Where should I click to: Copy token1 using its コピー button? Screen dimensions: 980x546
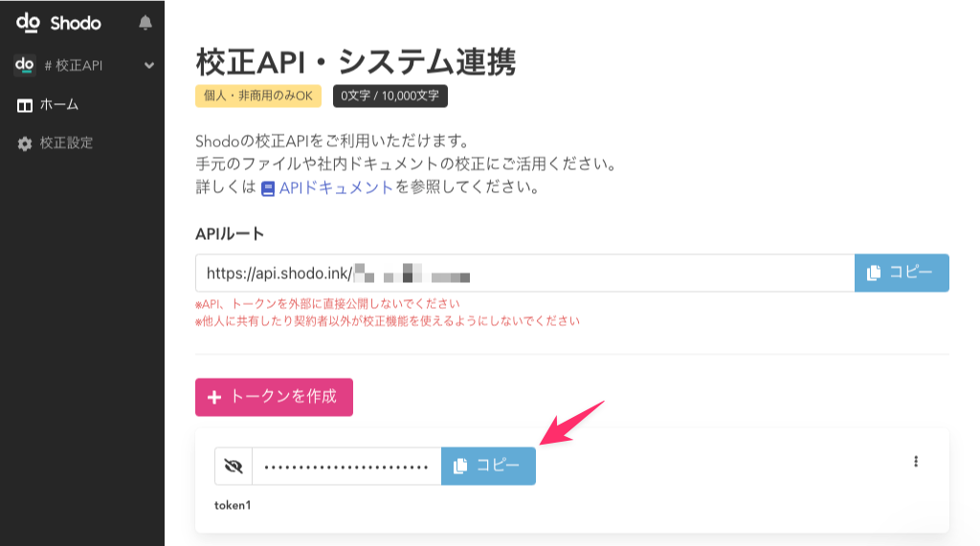(x=488, y=466)
